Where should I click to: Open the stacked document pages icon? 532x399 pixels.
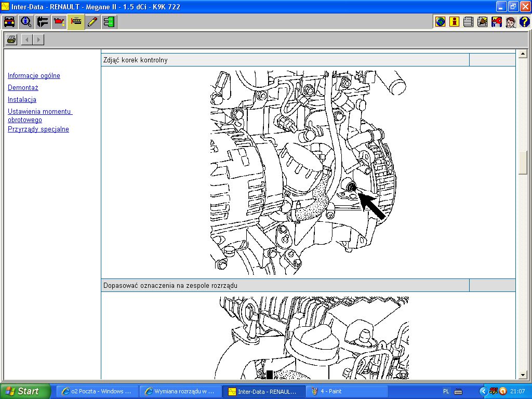(468, 22)
